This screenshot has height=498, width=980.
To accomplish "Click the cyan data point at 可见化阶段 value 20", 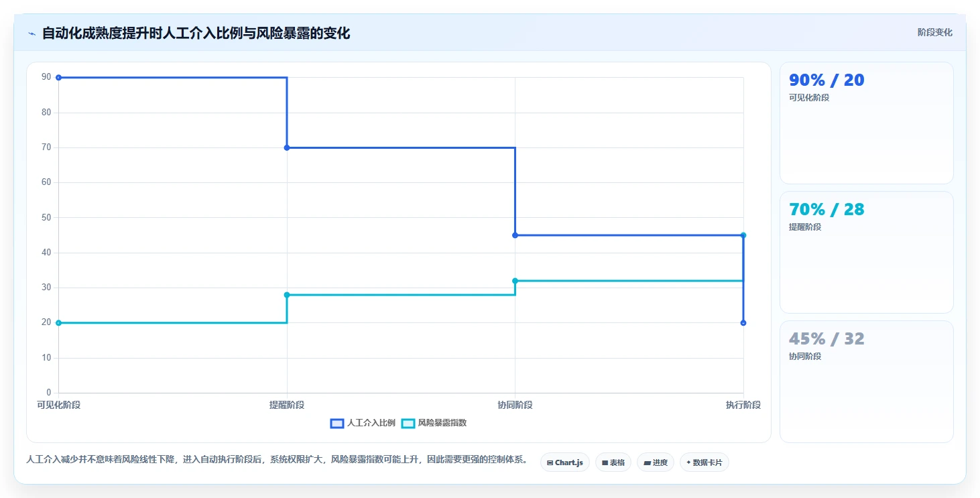I will click(x=59, y=323).
